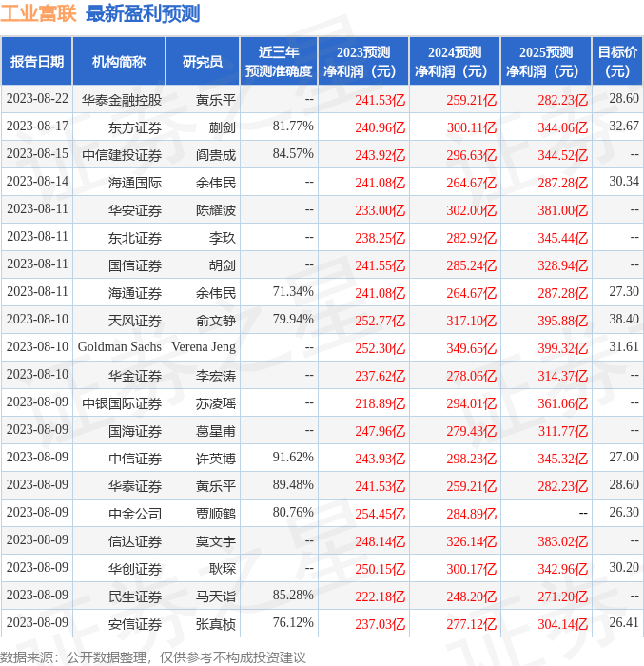The width and height of the screenshot is (644, 666).
Task: Click the 2024预测净利润 column header
Action: (455, 62)
